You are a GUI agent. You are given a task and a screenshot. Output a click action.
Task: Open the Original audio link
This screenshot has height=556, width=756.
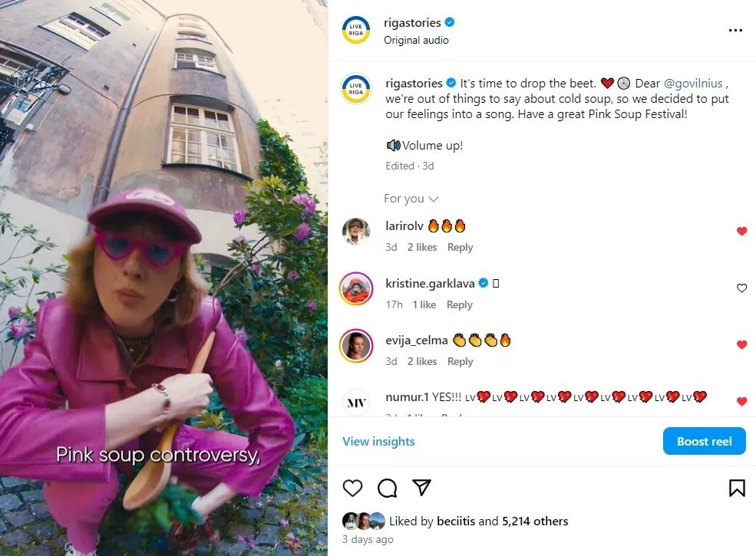[416, 40]
